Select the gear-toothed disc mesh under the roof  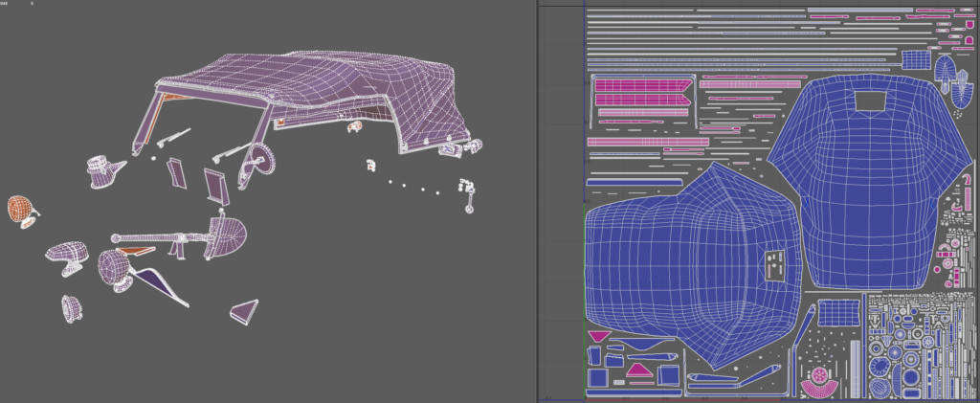pos(261,159)
